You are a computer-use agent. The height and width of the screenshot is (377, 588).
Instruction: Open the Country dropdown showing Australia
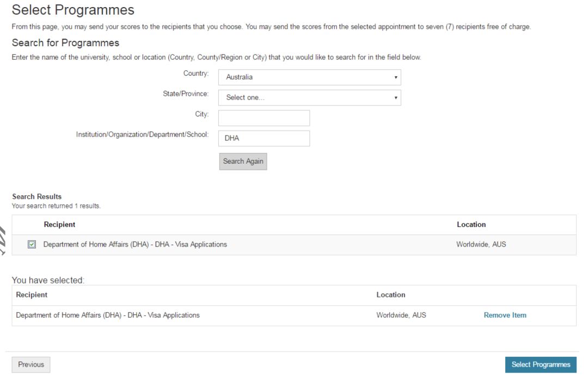pos(309,77)
